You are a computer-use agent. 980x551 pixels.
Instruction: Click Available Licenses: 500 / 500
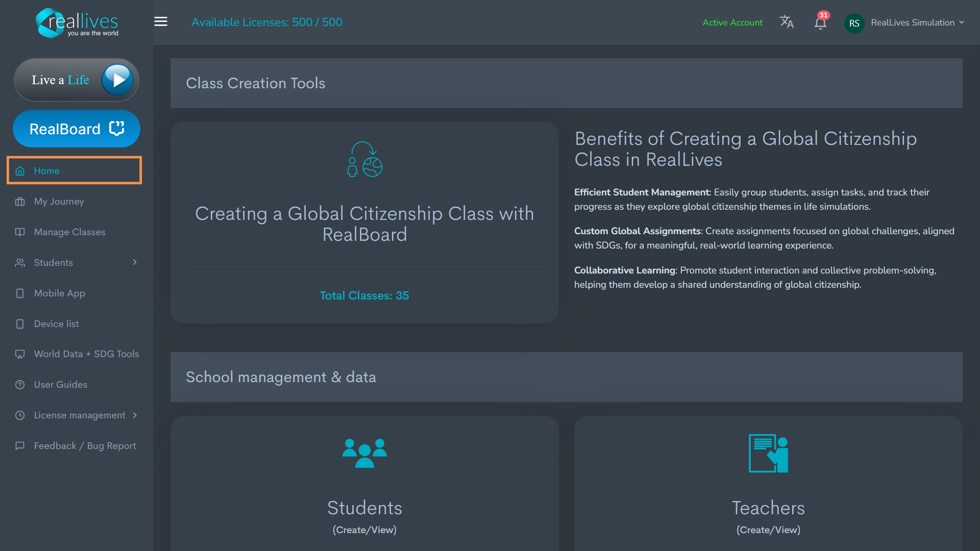267,22
